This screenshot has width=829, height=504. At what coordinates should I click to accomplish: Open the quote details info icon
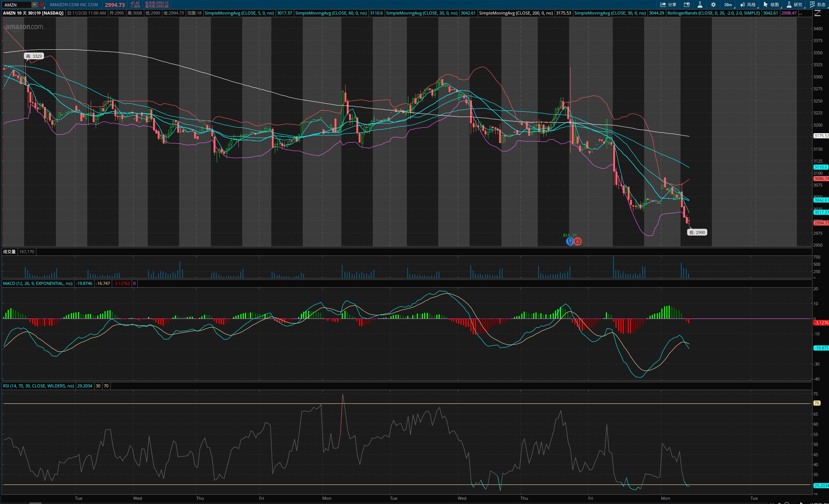687,5
